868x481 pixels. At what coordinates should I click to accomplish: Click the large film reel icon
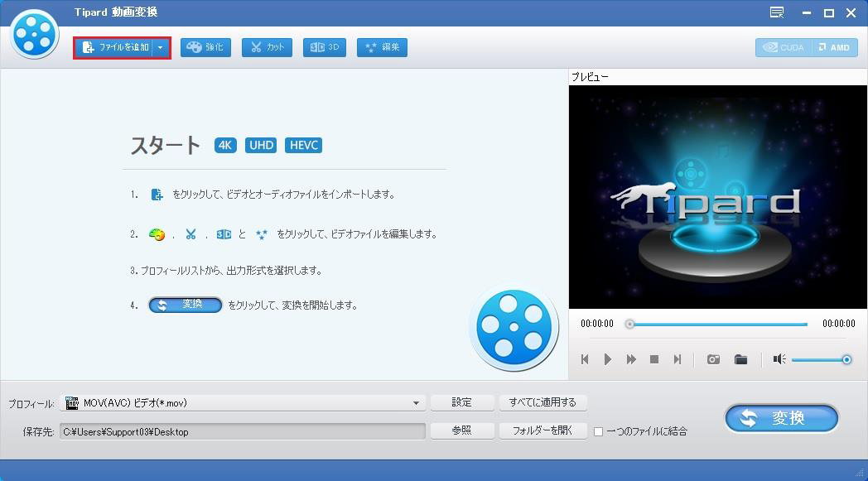pyautogui.click(x=514, y=328)
